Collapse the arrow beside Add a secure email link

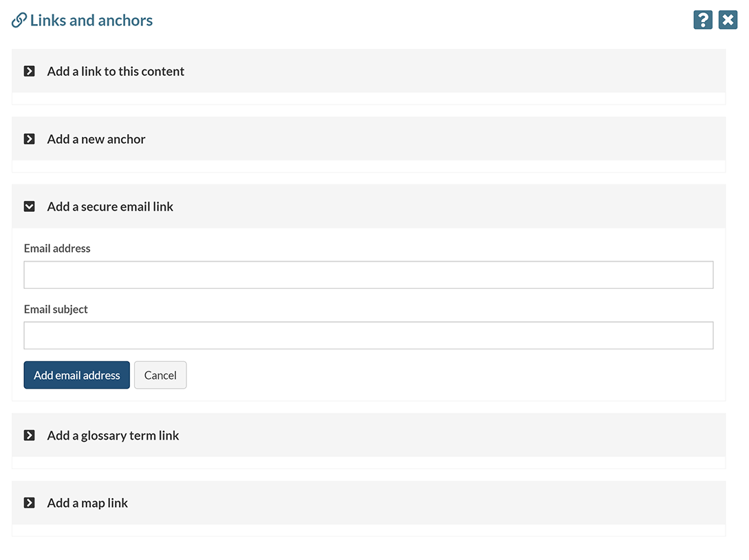30,206
